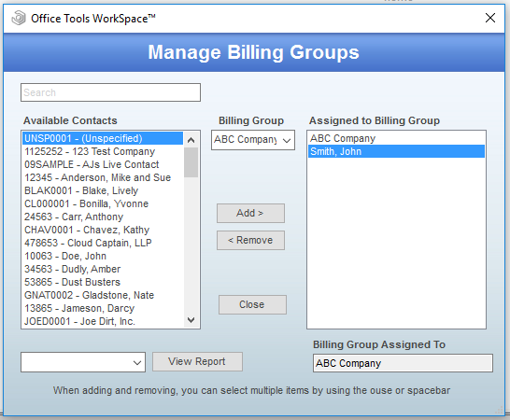Image resolution: width=510 pixels, height=420 pixels.
Task: Select JOED0001 - Joe Dirt, Inc.
Action: click(x=103, y=321)
